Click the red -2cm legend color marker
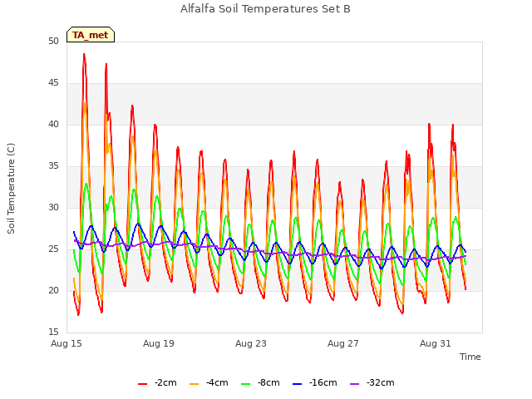The height and width of the screenshot is (399, 532). coord(142,384)
